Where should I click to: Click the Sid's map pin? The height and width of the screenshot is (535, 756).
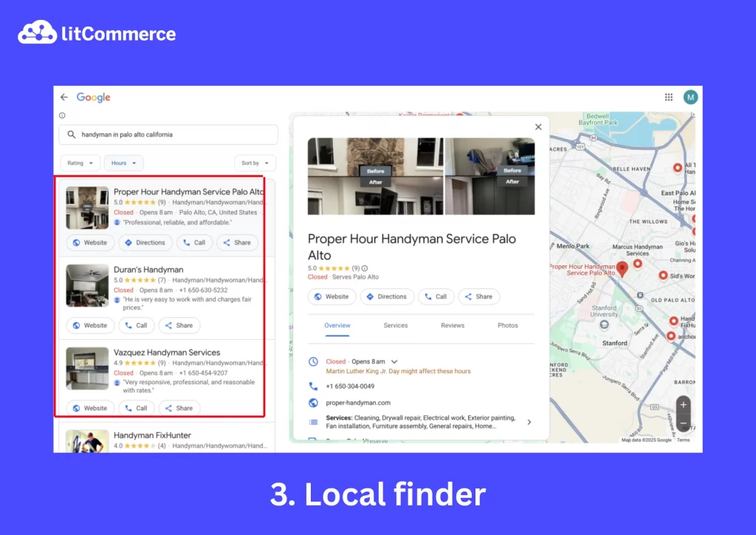coord(663,276)
